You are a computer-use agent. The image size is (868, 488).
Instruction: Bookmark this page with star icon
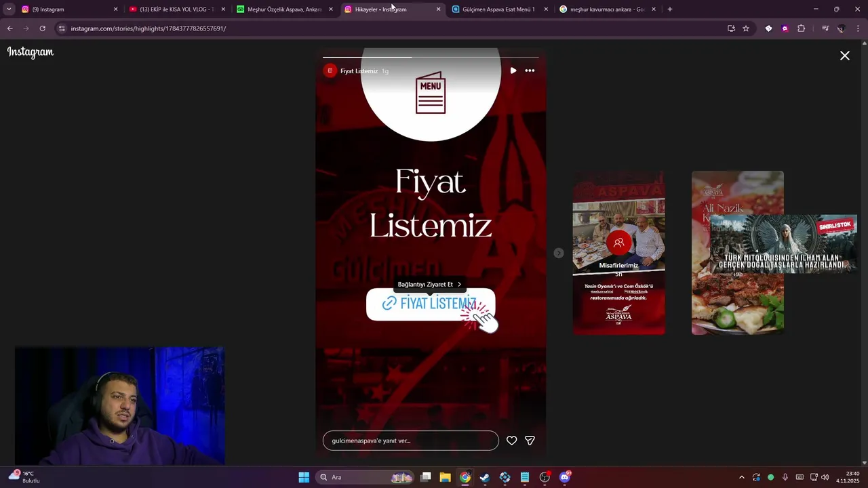click(746, 28)
